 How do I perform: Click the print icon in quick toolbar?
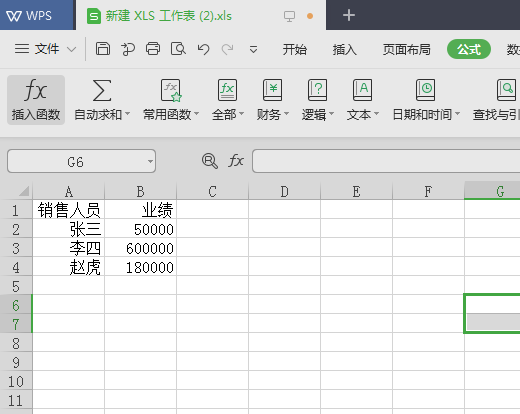tap(153, 49)
